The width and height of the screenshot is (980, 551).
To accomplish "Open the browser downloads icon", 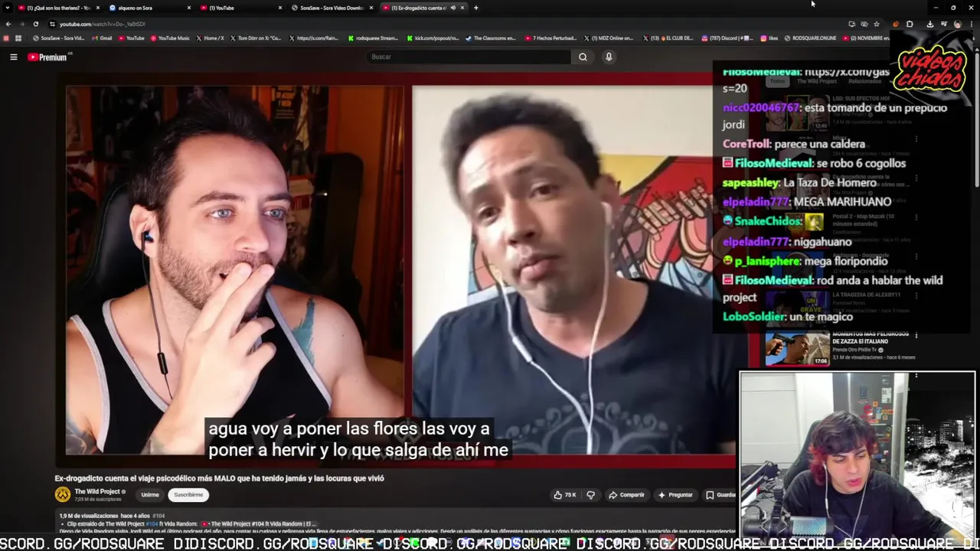I will click(930, 24).
